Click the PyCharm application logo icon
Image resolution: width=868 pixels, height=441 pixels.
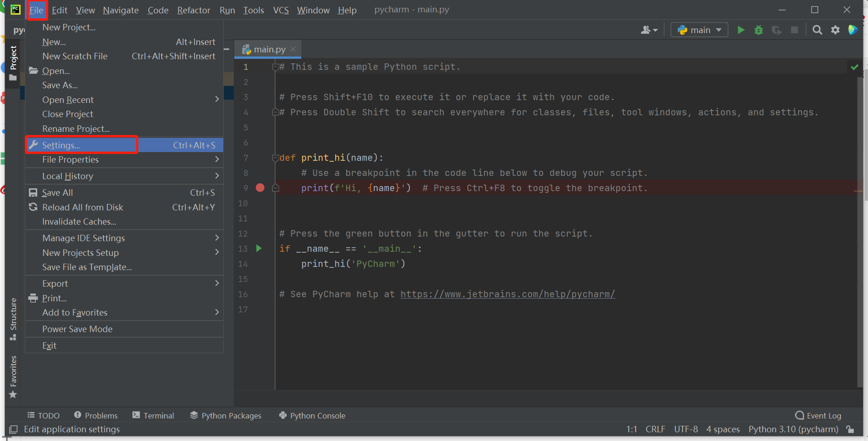click(x=15, y=10)
